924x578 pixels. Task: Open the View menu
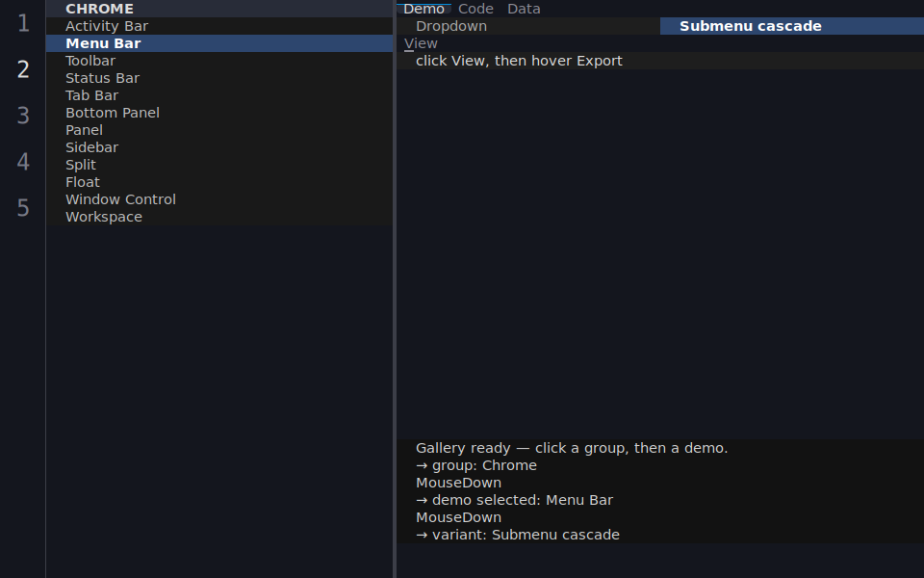421,43
